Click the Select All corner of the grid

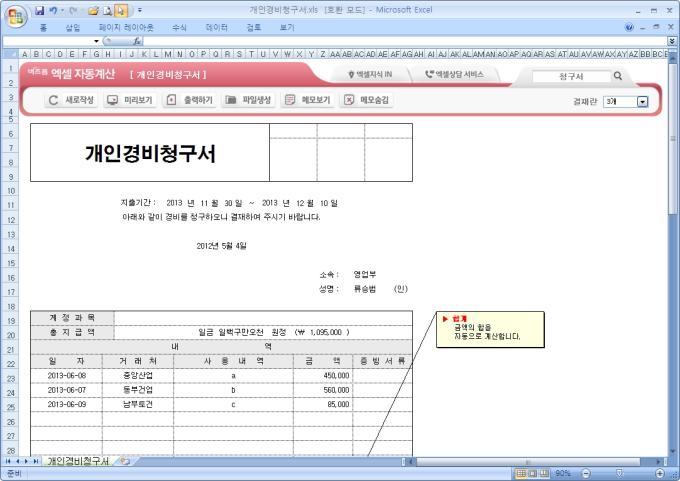[x=10, y=54]
